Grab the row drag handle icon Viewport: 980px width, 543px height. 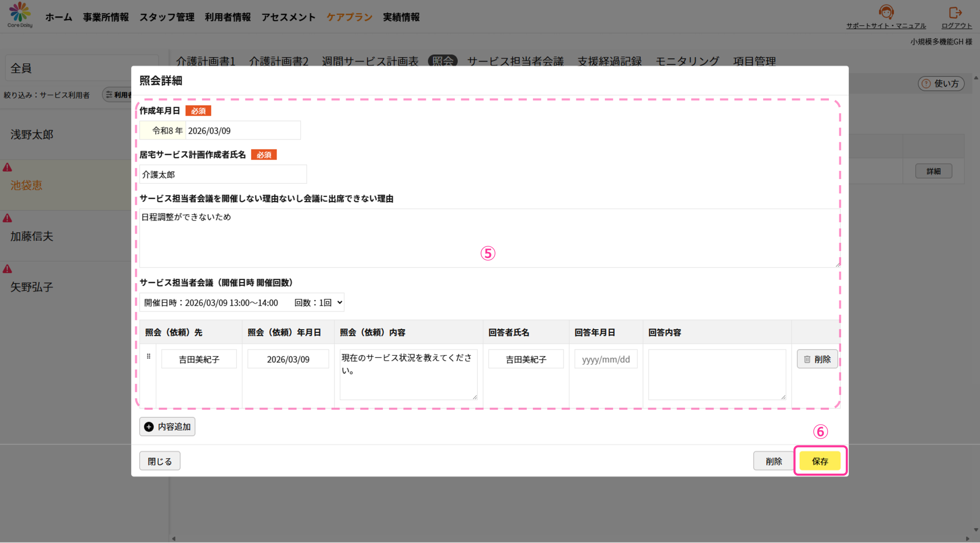(x=149, y=357)
